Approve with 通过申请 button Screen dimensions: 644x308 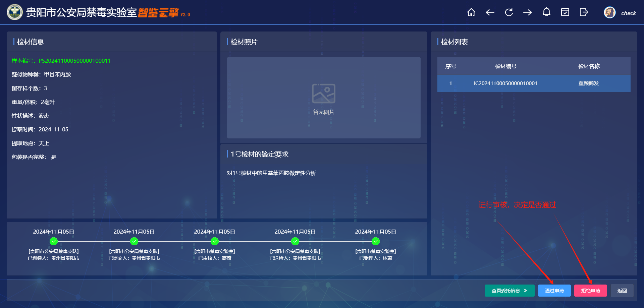[554, 291]
